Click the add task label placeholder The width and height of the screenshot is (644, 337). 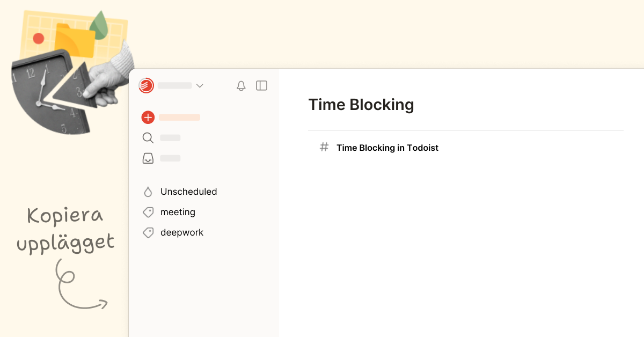click(x=179, y=118)
